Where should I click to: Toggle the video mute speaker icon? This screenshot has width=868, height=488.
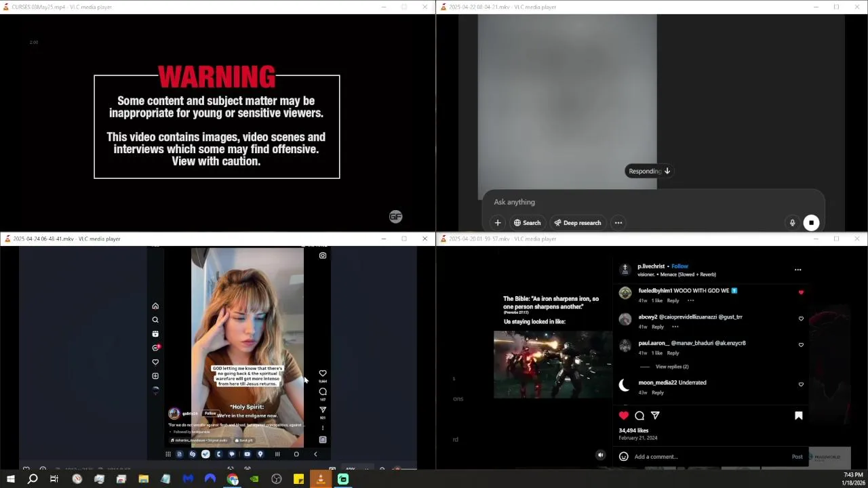click(600, 455)
